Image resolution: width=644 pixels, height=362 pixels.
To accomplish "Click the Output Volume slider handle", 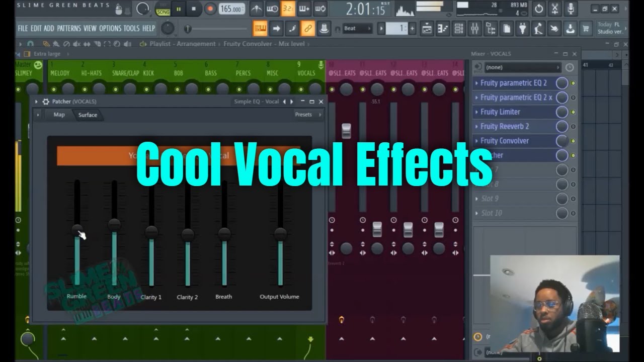I will point(280,233).
